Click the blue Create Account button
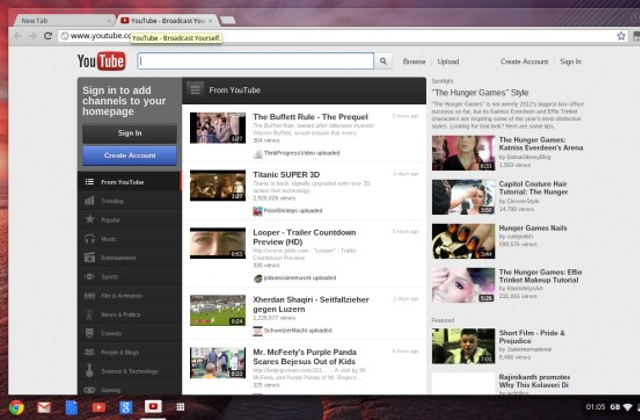 129,155
